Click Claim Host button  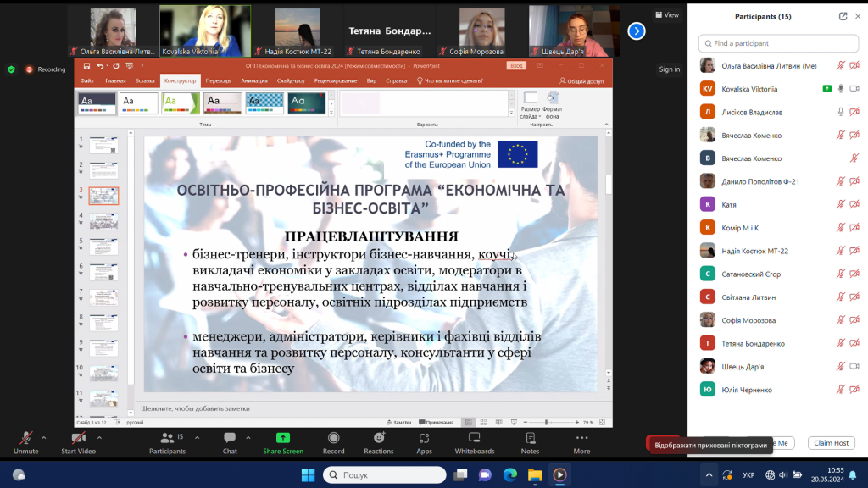pyautogui.click(x=831, y=442)
